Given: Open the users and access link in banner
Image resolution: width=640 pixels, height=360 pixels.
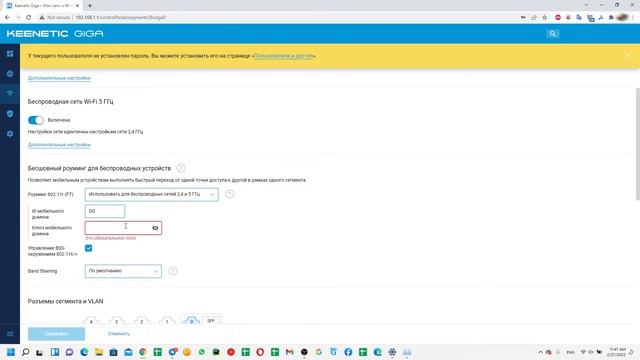Looking at the screenshot, I should pyautogui.click(x=284, y=56).
